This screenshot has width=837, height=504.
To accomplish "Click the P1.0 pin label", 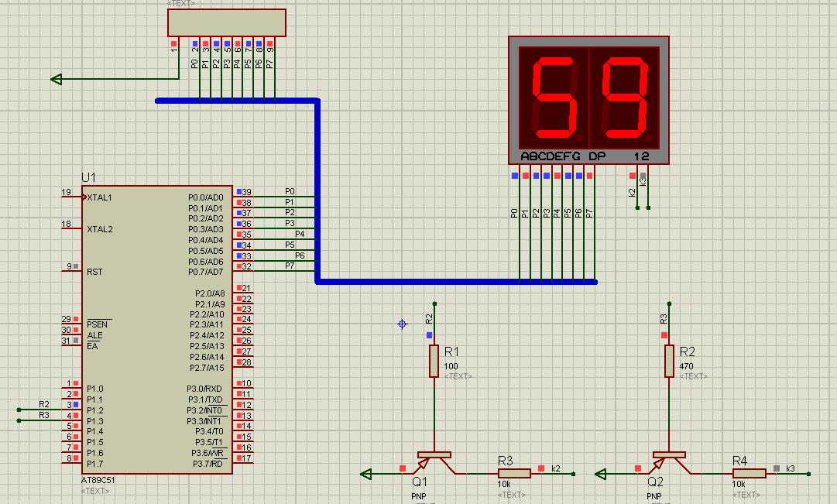I will click(x=95, y=389).
